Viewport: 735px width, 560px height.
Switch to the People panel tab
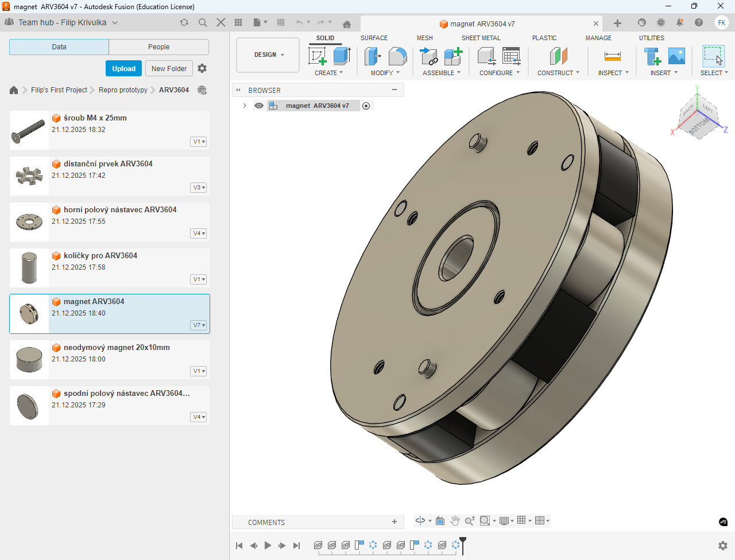click(158, 47)
